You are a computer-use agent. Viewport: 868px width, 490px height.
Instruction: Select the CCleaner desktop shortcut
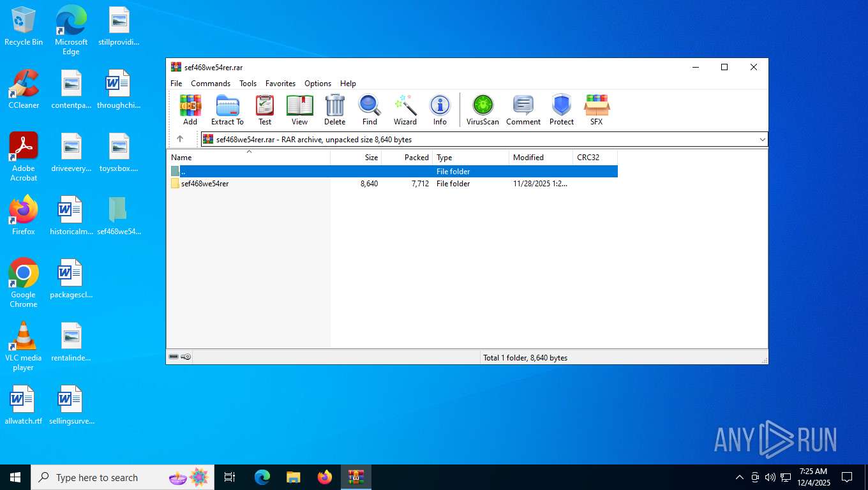tap(24, 90)
